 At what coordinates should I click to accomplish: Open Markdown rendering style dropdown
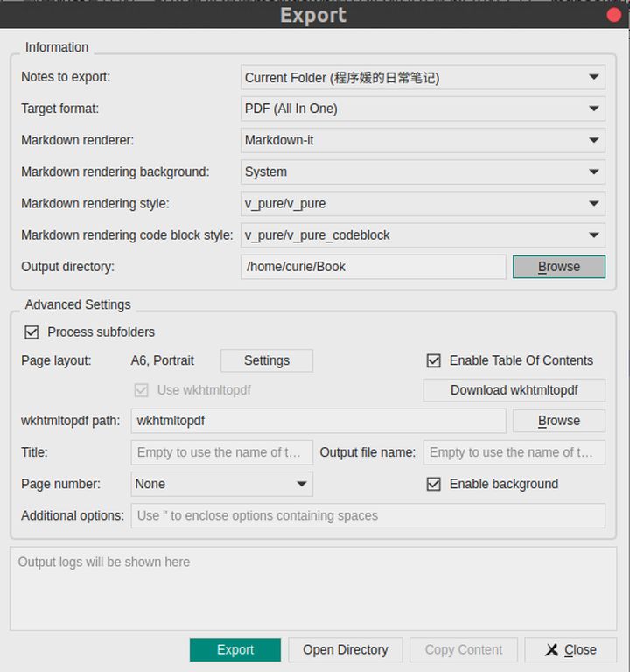pyautogui.click(x=423, y=204)
